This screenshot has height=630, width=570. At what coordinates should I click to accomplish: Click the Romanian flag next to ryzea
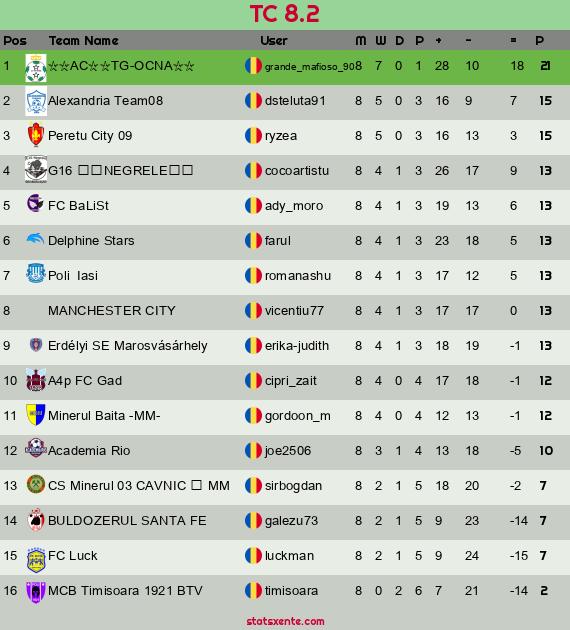click(253, 135)
